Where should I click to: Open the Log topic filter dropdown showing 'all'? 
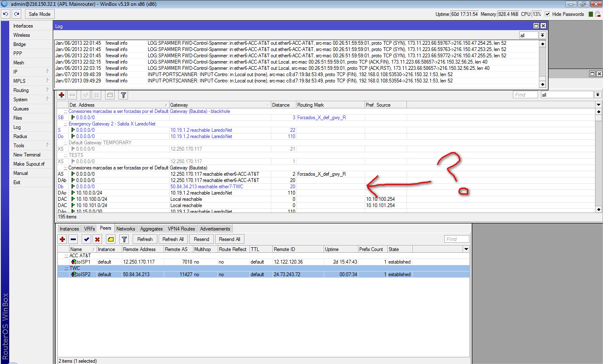(x=528, y=36)
